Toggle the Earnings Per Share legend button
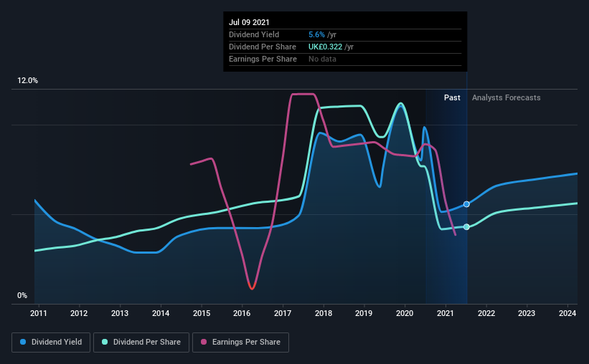Viewport: 589px width, 364px height. [x=241, y=343]
